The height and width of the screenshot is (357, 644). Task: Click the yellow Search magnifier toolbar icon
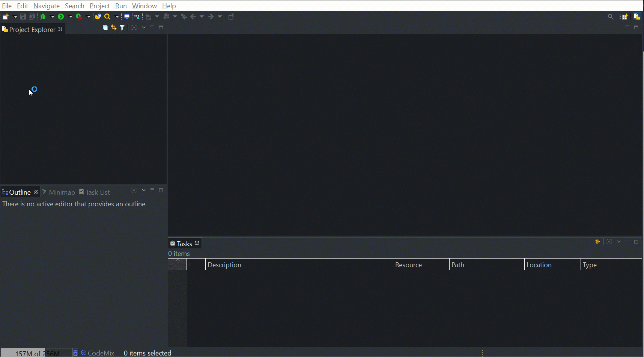click(107, 17)
